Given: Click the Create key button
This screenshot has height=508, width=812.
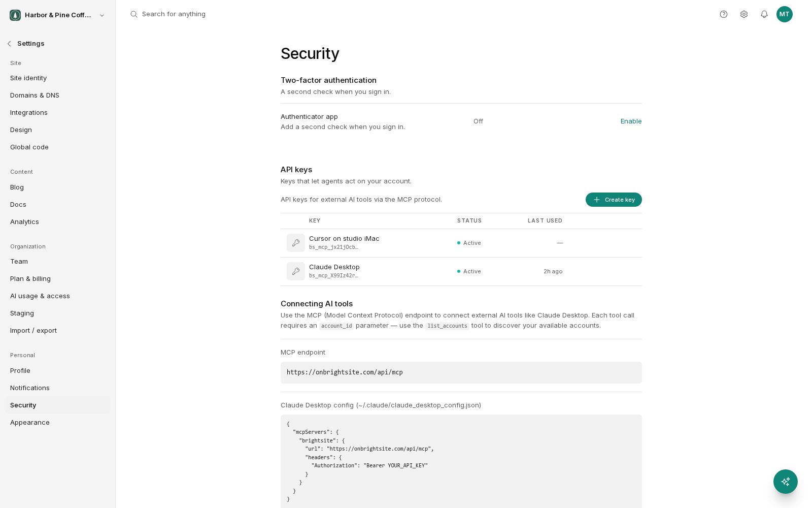Looking at the screenshot, I should (614, 200).
